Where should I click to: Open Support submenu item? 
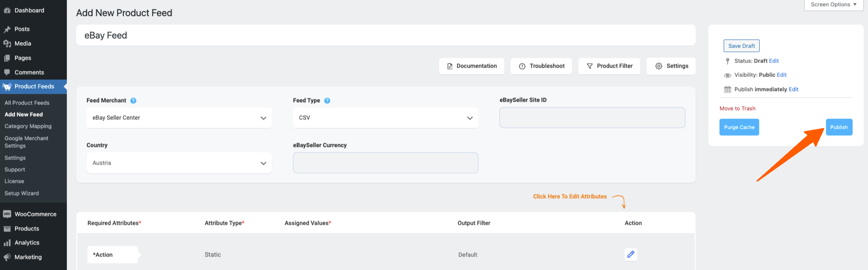pos(15,170)
